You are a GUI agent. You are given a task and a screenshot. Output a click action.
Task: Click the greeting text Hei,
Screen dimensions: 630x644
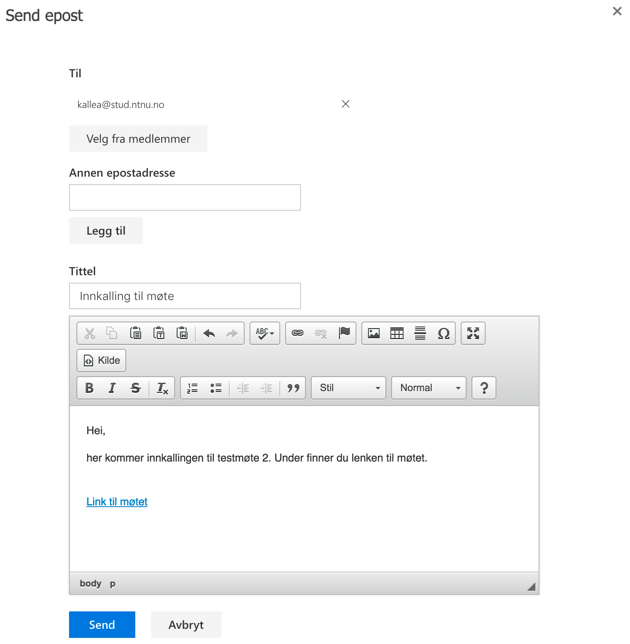point(96,430)
